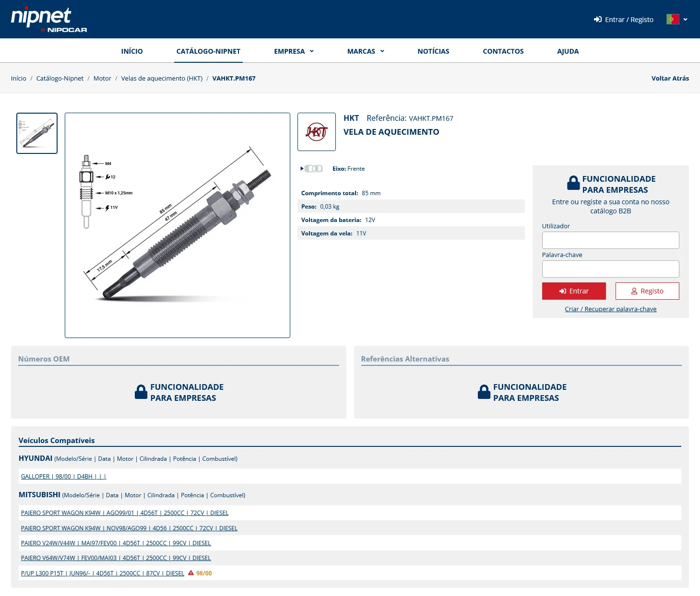The height and width of the screenshot is (596, 700).
Task: Click the warning triangle next to P/UP L300
Action: pos(190,573)
